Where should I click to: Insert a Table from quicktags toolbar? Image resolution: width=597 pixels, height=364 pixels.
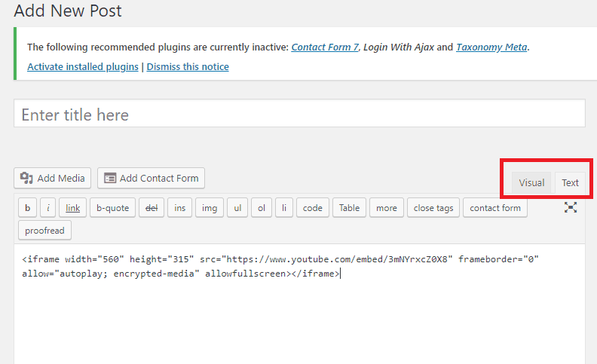349,208
